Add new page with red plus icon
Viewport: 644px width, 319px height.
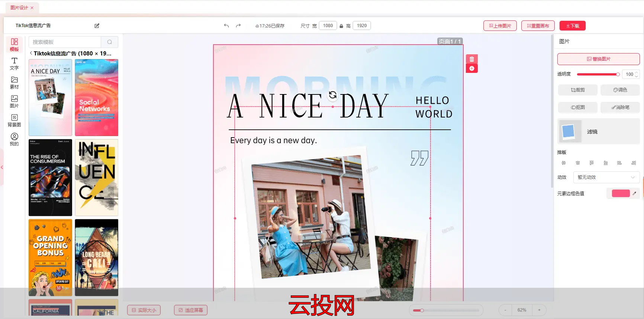click(472, 68)
